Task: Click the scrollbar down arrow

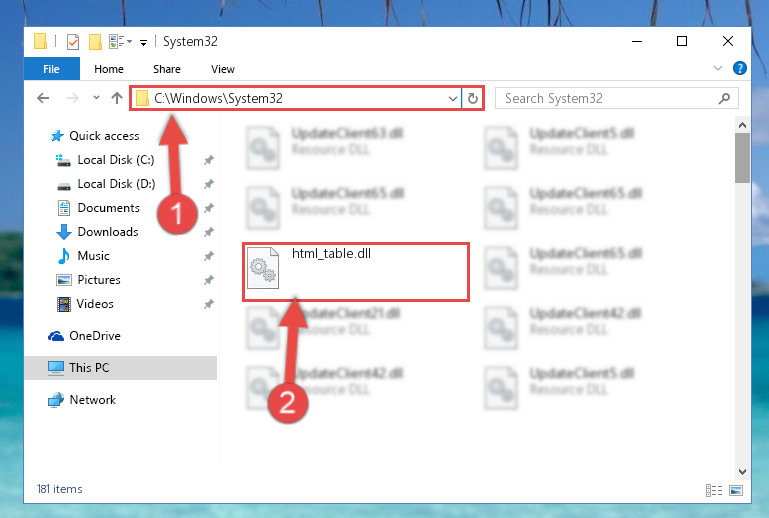Action: click(743, 471)
